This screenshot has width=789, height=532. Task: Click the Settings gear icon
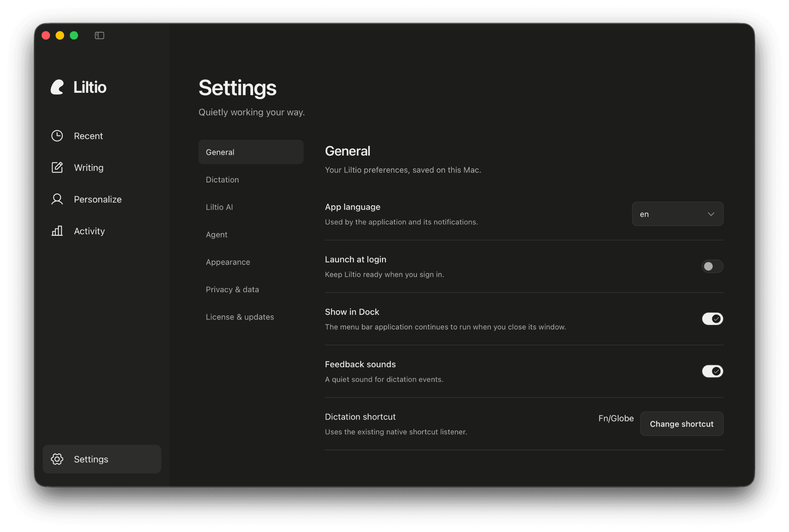[x=57, y=459]
